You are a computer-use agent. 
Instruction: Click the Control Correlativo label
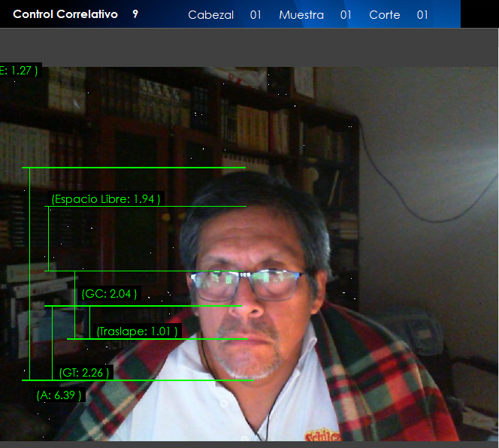click(x=65, y=14)
